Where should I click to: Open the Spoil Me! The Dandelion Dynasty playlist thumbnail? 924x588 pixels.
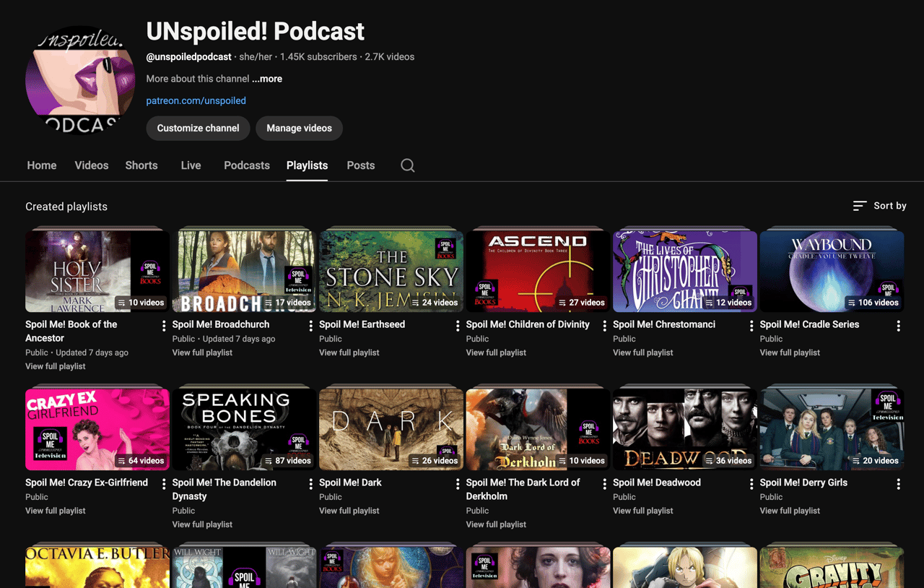[244, 428]
